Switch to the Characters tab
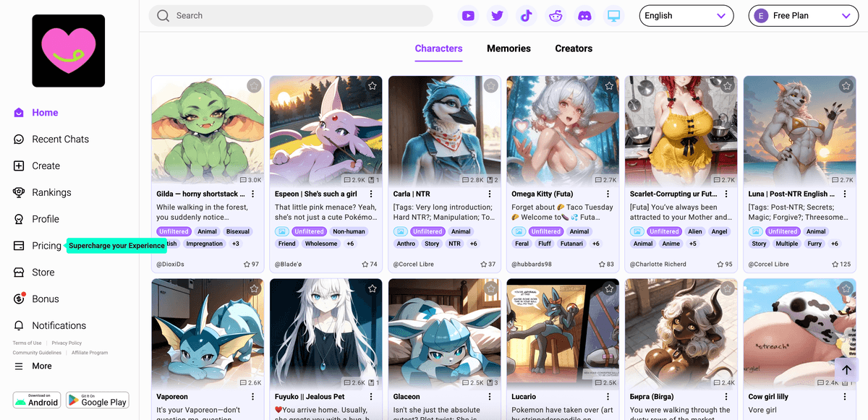Image resolution: width=868 pixels, height=420 pixels. [438, 48]
